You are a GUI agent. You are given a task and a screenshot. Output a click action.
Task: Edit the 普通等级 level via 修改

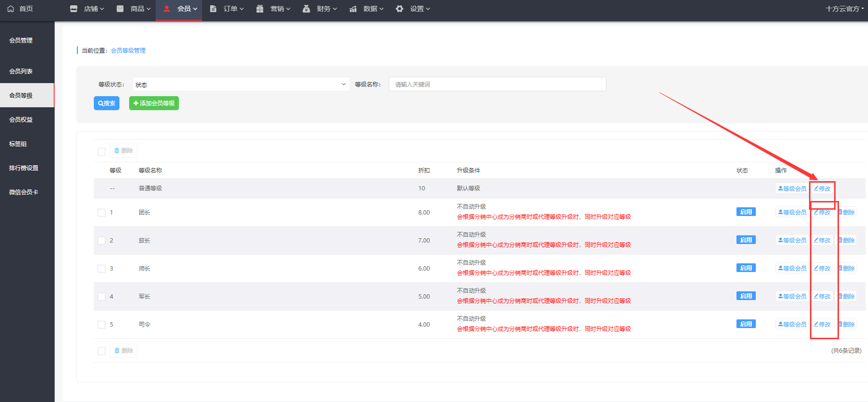tap(822, 188)
